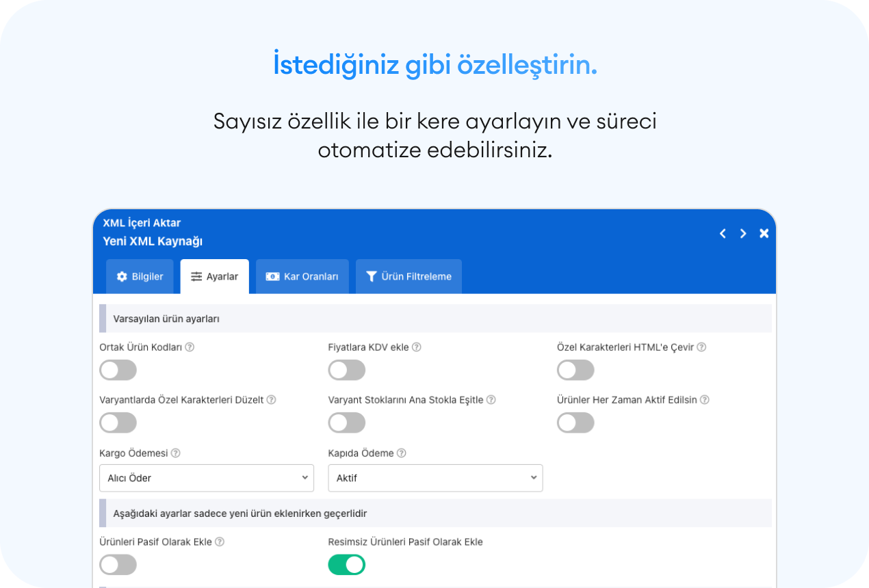Click the sliders icon on Ayarlar tab
The height and width of the screenshot is (588, 869).
click(196, 277)
